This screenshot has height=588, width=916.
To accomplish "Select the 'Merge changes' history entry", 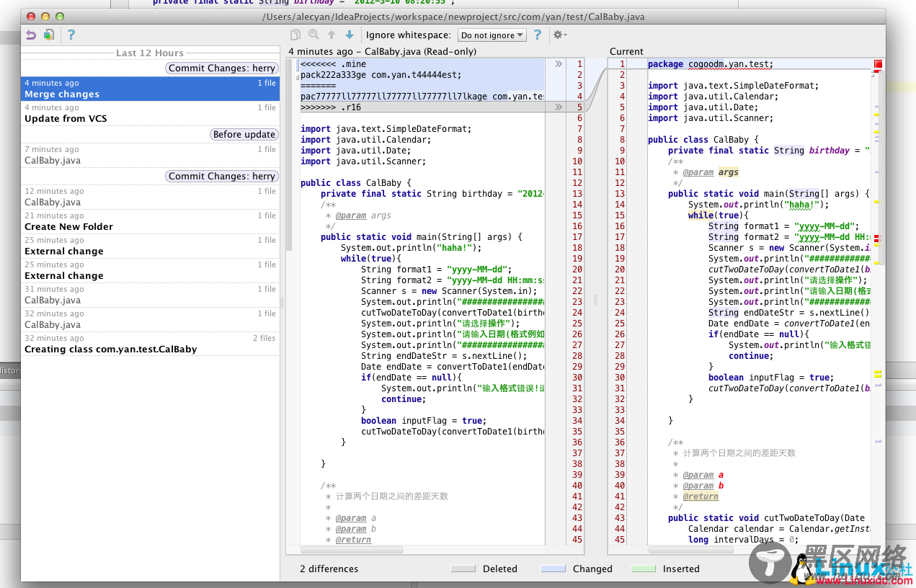I will [x=150, y=89].
